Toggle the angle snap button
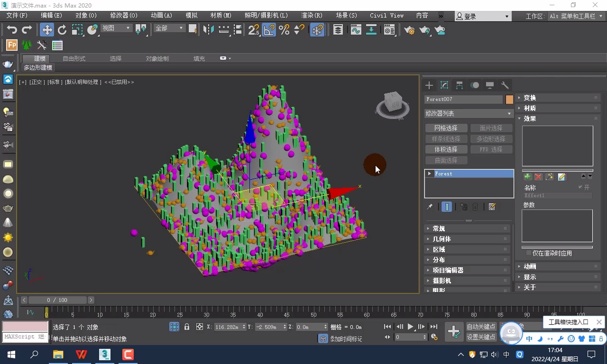The width and height of the screenshot is (607, 364). tap(269, 30)
